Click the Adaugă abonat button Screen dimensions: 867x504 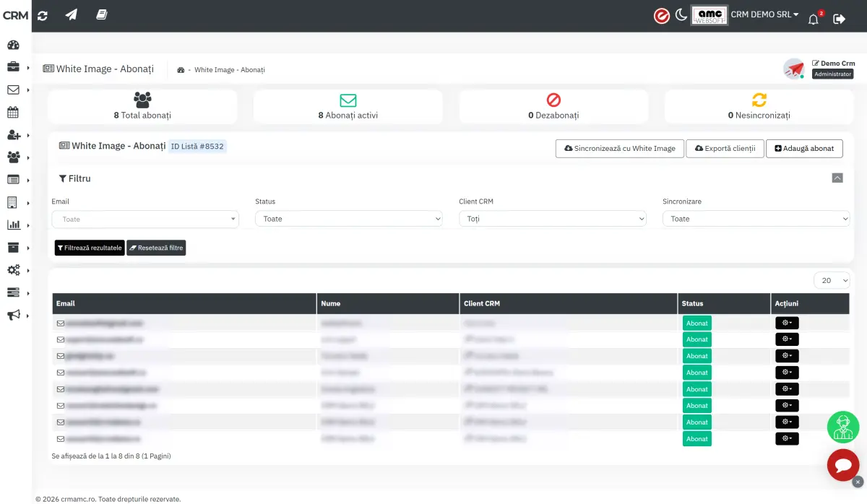point(804,149)
